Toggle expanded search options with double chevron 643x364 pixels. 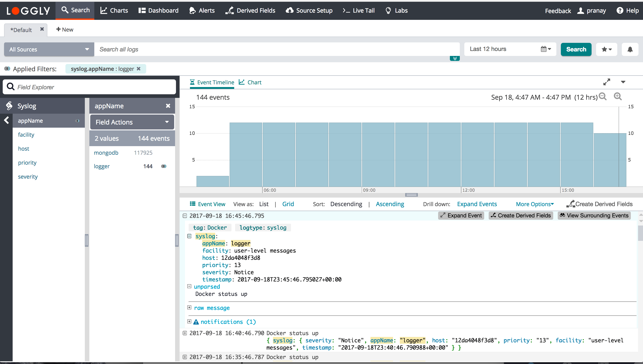pyautogui.click(x=455, y=58)
